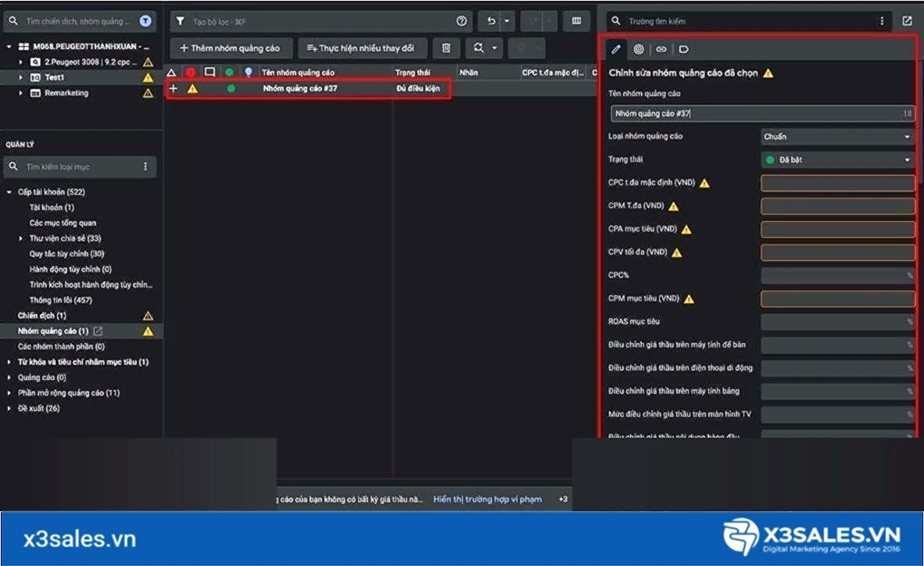Click Tên nhóm quảng cáo name input field
Screen dimensions: 924x566
pos(762,114)
